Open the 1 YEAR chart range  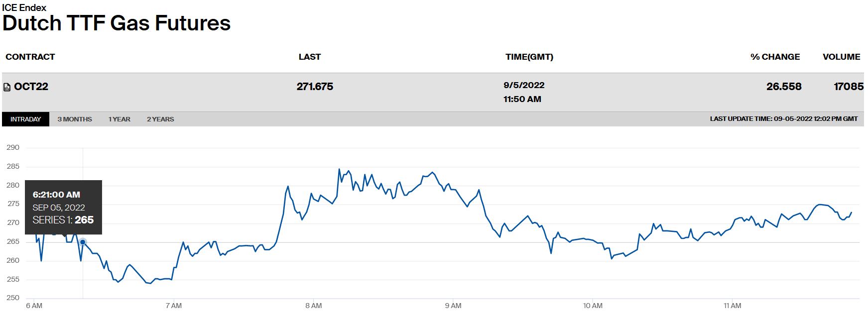pos(120,119)
